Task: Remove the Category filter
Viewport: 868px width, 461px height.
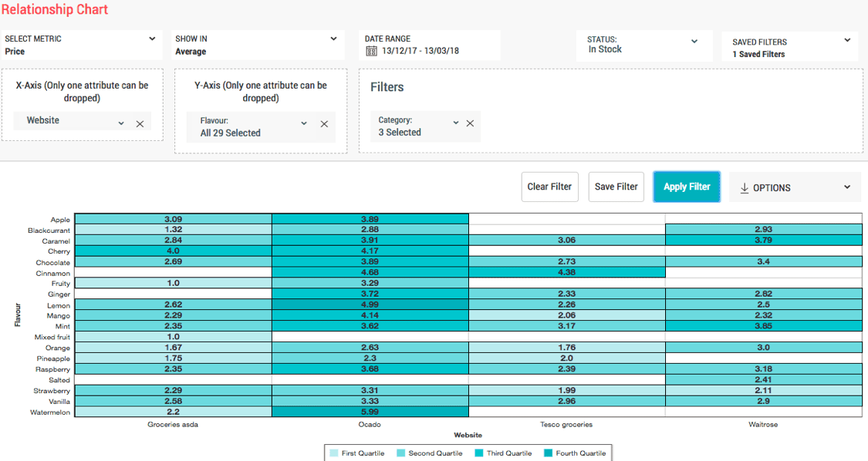Action: [x=470, y=123]
